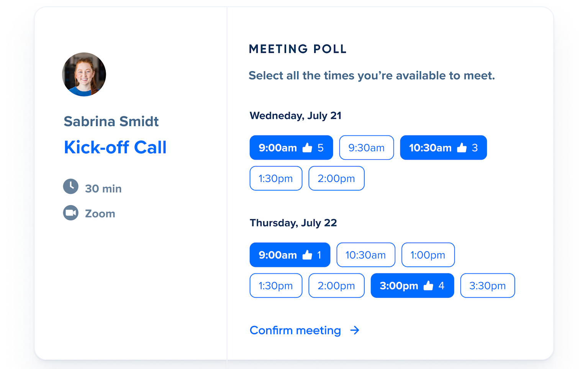588x369 pixels.
Task: Choose the 1:00pm Thursday slot
Action: [x=428, y=255]
